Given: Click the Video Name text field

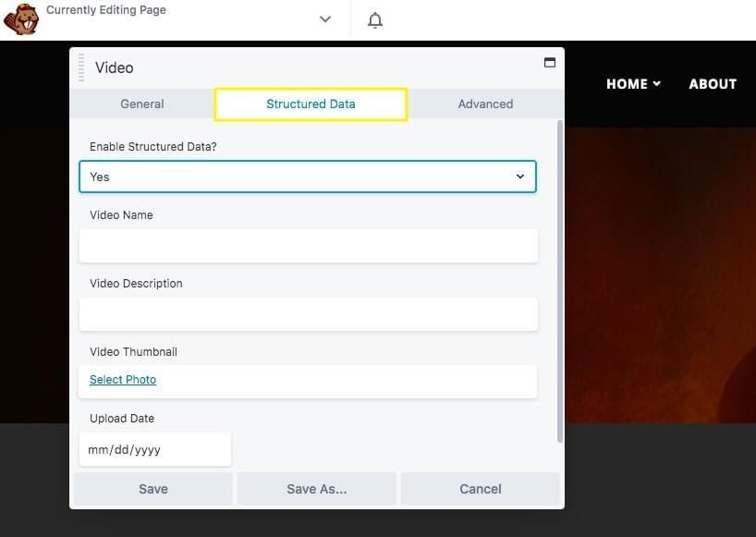Looking at the screenshot, I should click(308, 246).
